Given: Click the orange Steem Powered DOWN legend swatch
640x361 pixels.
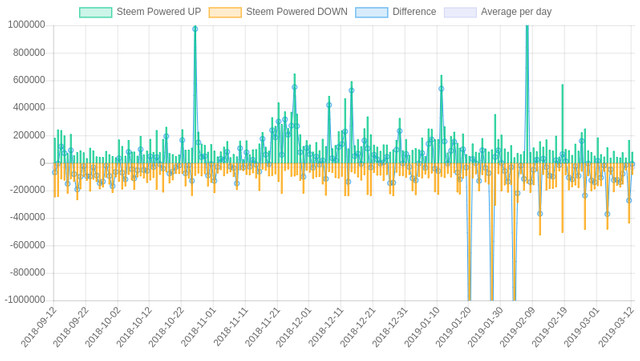Looking at the screenshot, I should coord(225,12).
